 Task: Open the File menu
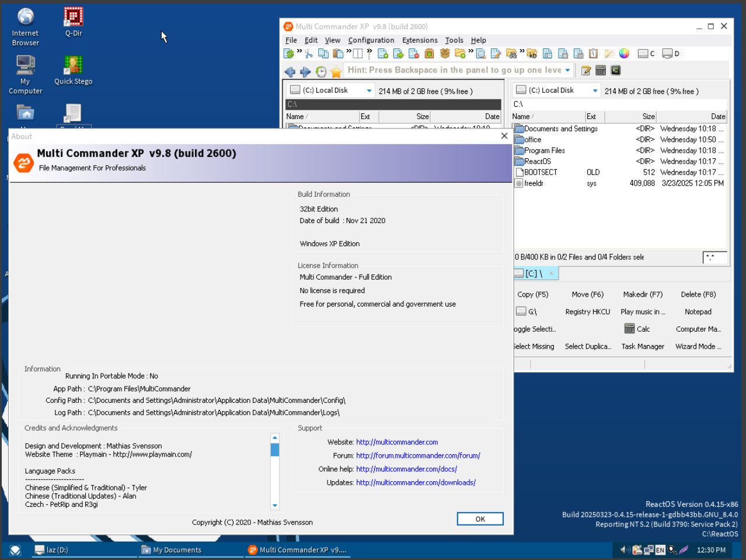291,40
